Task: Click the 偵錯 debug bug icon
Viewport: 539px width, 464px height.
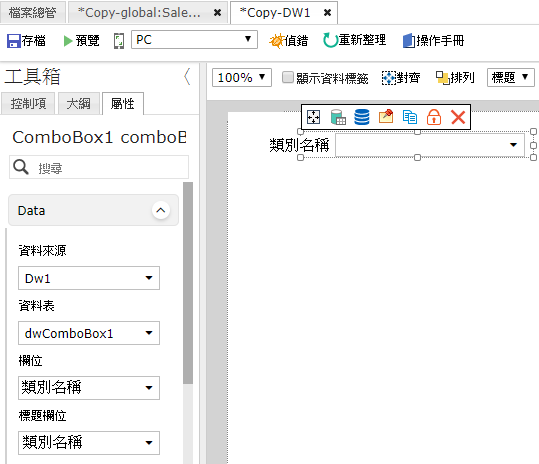Action: [276, 41]
